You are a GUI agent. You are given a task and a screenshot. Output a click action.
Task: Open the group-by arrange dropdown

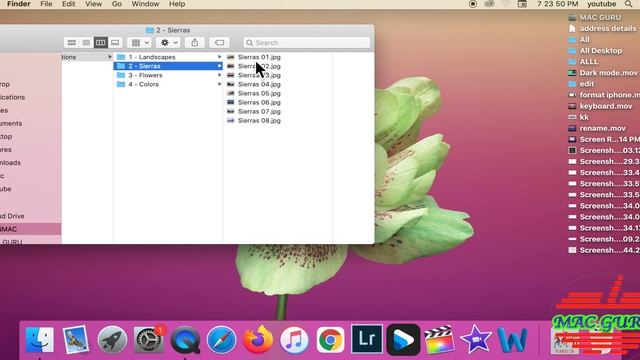(139, 42)
